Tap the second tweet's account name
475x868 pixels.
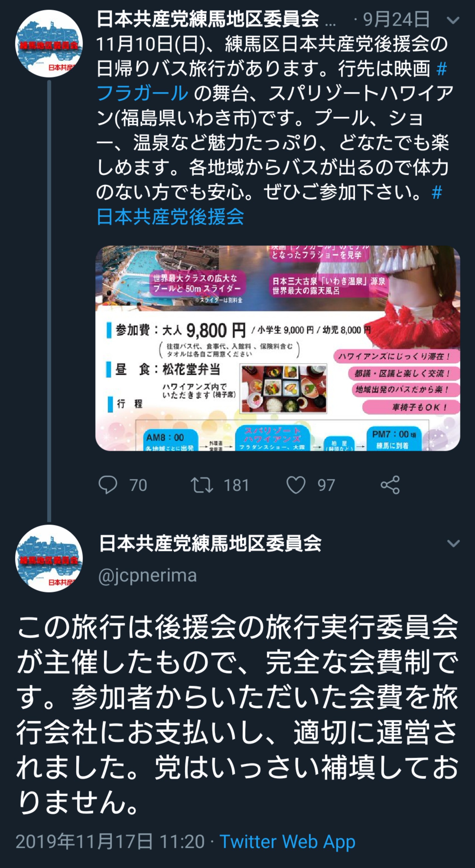[210, 543]
